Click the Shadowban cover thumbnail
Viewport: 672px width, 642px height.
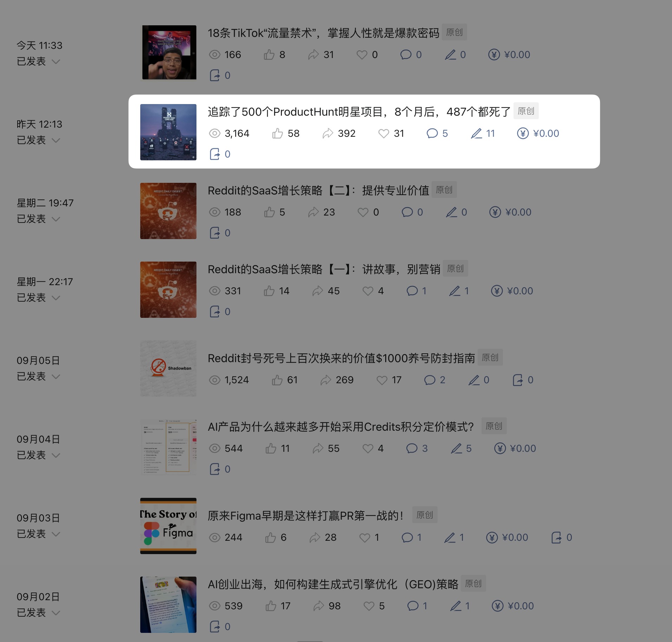coord(168,368)
